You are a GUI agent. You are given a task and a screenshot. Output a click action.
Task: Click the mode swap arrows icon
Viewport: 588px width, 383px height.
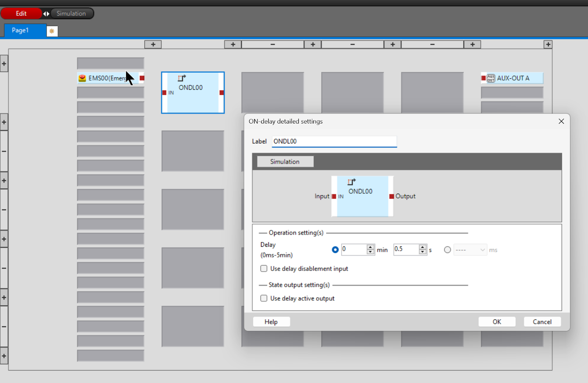[x=46, y=14]
